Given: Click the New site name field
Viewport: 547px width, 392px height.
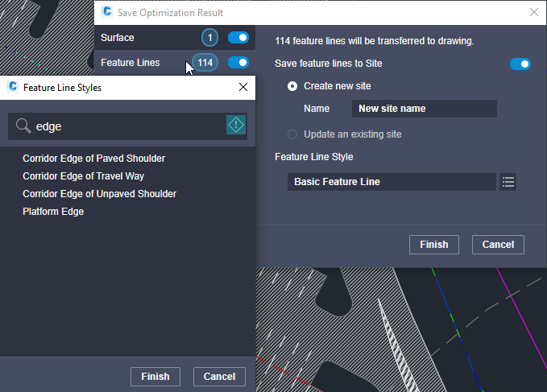Looking at the screenshot, I should coord(425,109).
